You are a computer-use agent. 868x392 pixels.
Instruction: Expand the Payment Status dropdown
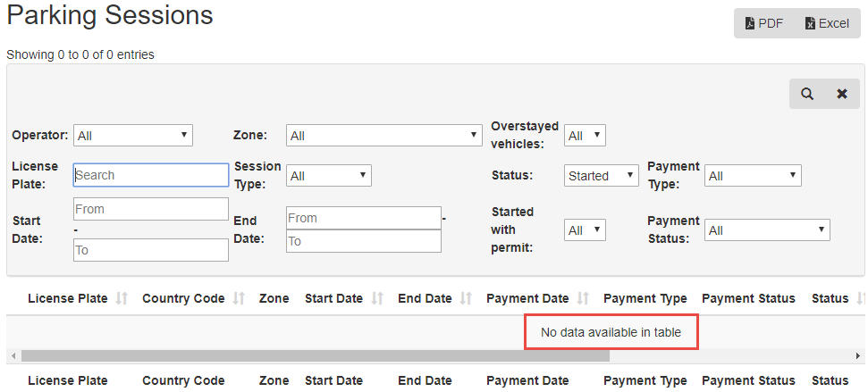coord(767,230)
